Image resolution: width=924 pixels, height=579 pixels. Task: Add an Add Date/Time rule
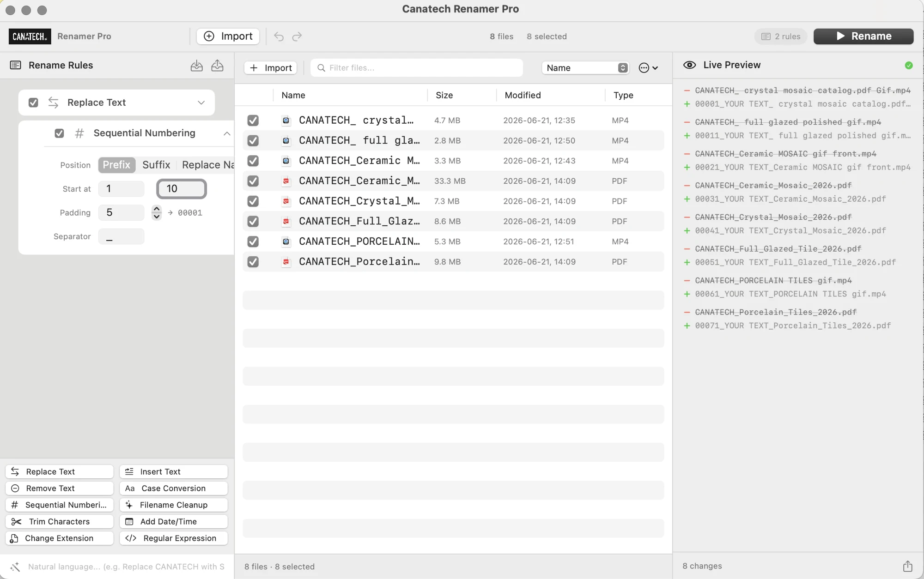pos(174,521)
